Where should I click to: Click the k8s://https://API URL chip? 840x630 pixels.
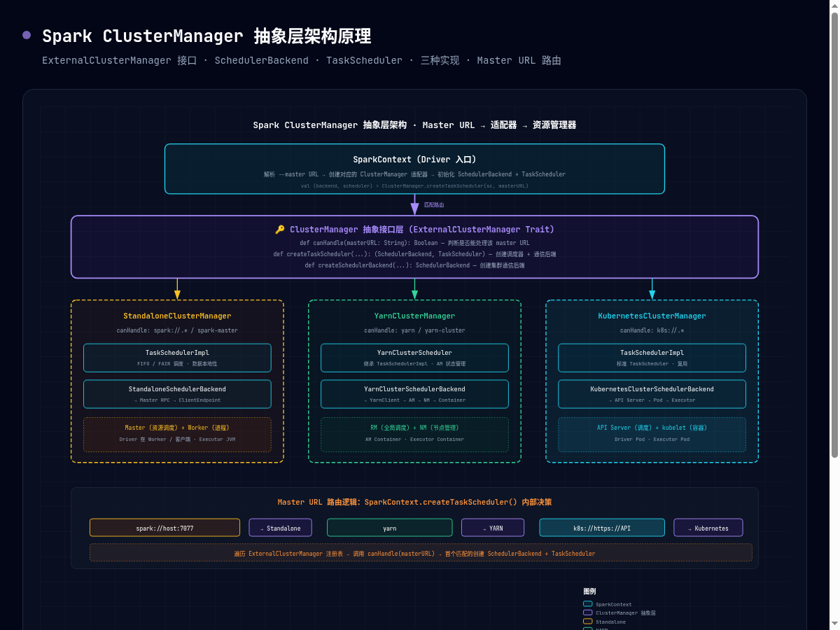(x=602, y=528)
